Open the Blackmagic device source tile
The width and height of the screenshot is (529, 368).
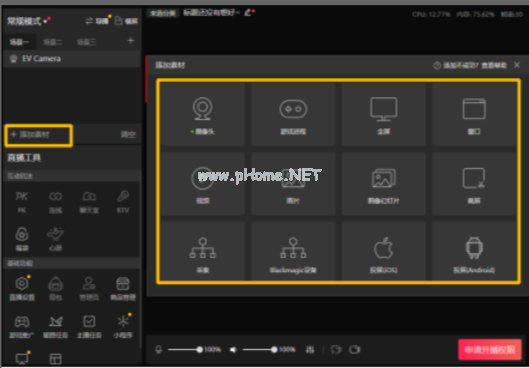(x=293, y=252)
